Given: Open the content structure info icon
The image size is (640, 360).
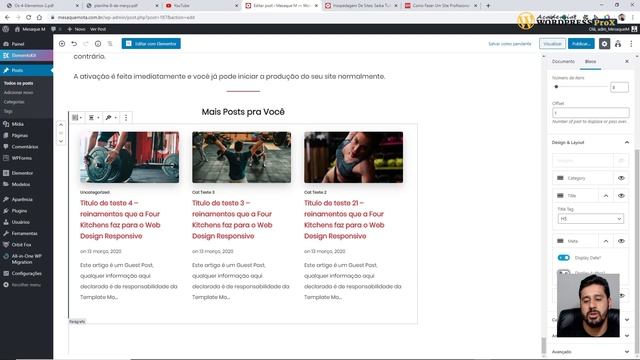Looking at the screenshot, I should 98,44.
